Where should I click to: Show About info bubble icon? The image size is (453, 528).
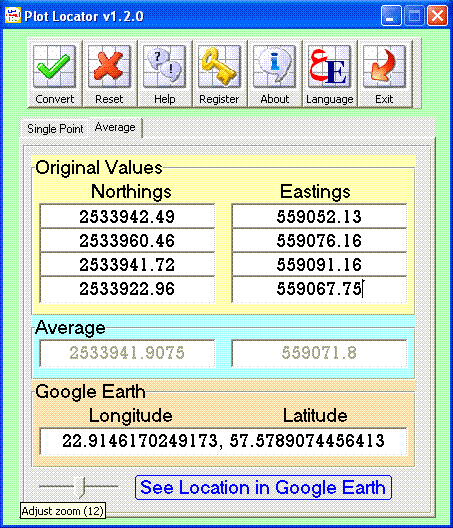click(274, 67)
